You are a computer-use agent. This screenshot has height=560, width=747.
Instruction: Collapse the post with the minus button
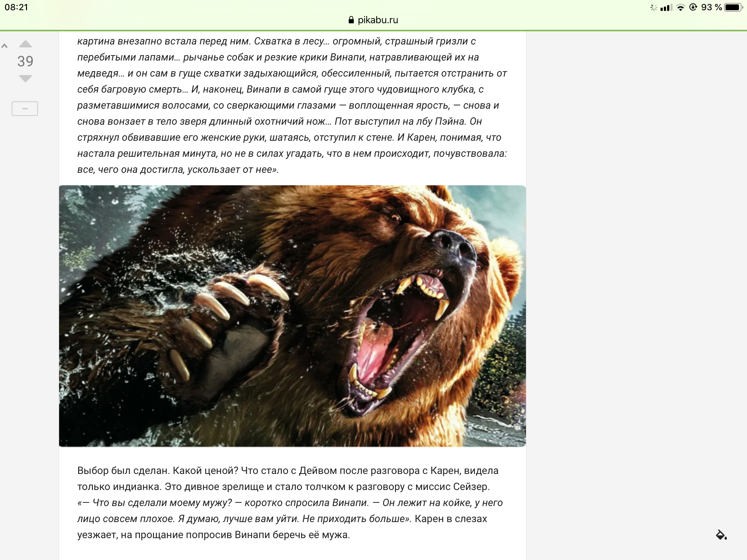point(25,109)
